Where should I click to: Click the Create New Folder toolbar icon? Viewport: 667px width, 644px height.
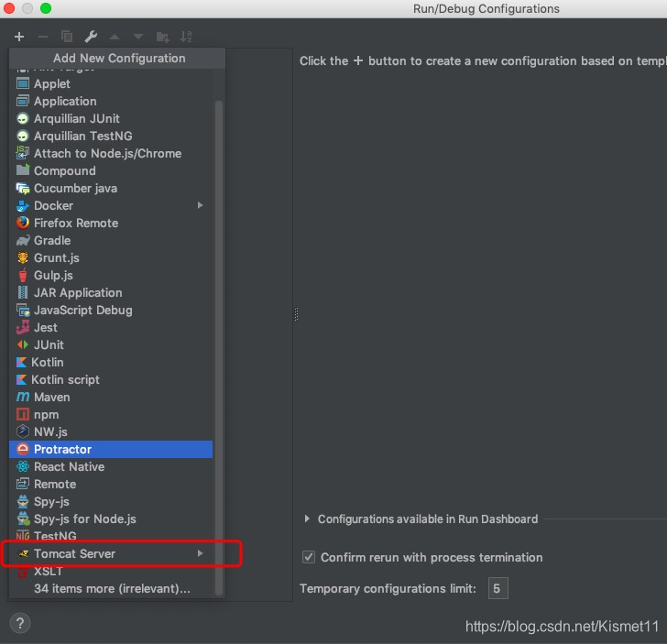pyautogui.click(x=162, y=37)
